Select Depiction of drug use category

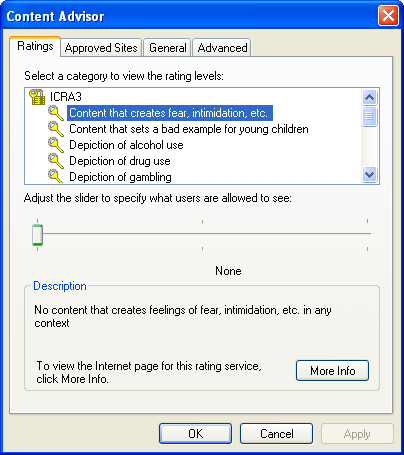coord(120,161)
